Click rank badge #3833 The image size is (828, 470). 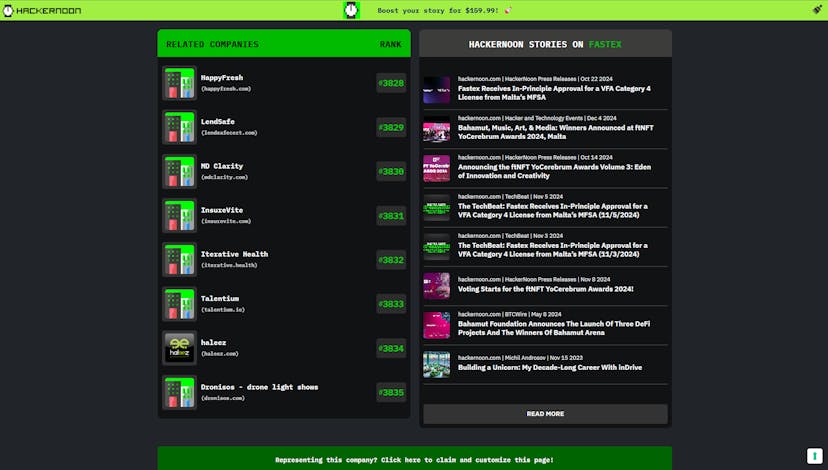pyautogui.click(x=391, y=304)
